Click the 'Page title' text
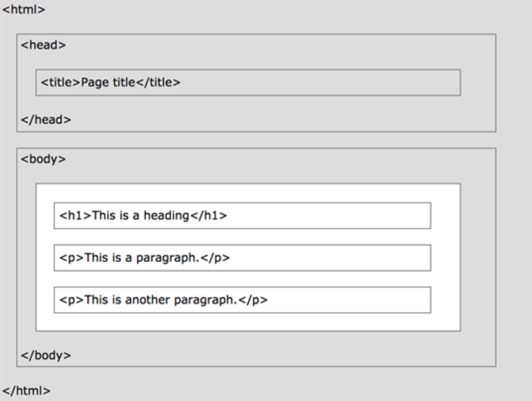The height and width of the screenshot is (401, 532). 108,82
